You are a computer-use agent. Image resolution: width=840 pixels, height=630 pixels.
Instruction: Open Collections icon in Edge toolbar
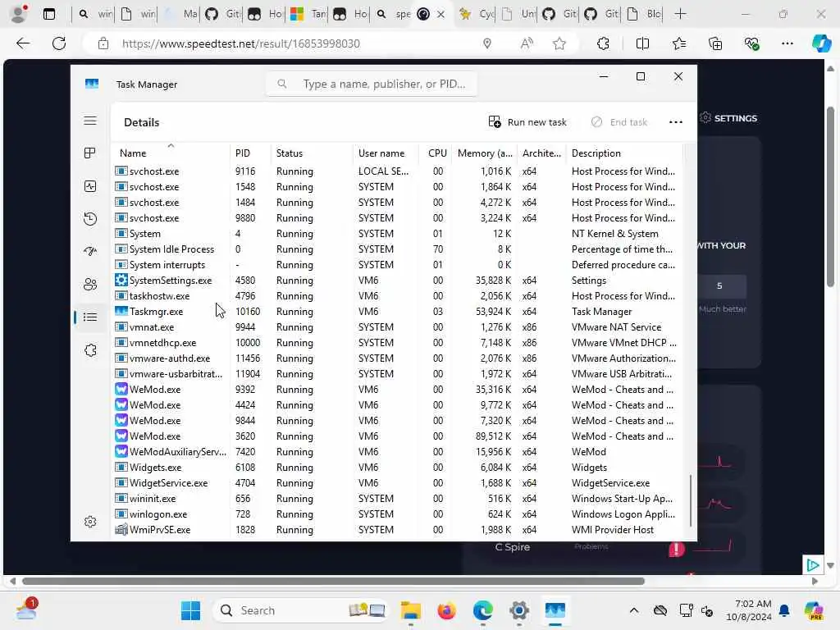[x=715, y=43]
